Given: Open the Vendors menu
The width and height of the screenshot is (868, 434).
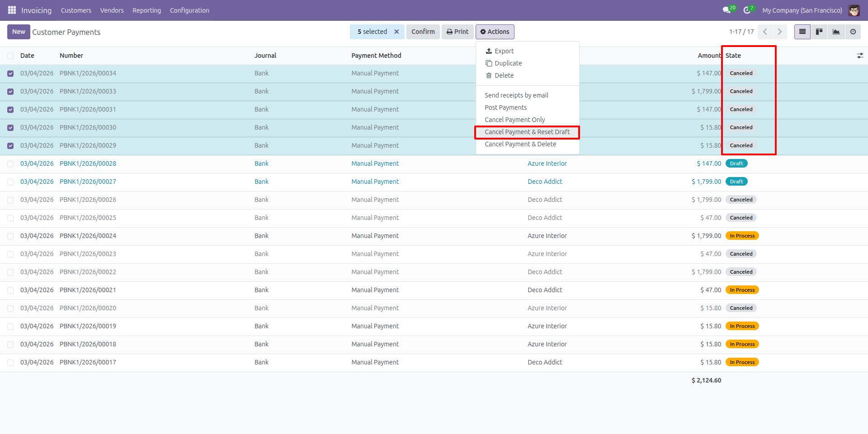Looking at the screenshot, I should 112,10.
